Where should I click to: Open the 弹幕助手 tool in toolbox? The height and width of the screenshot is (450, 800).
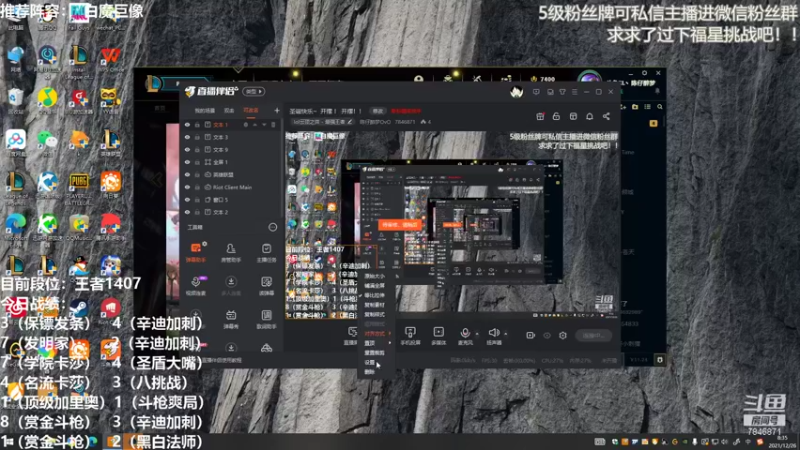pos(195,252)
